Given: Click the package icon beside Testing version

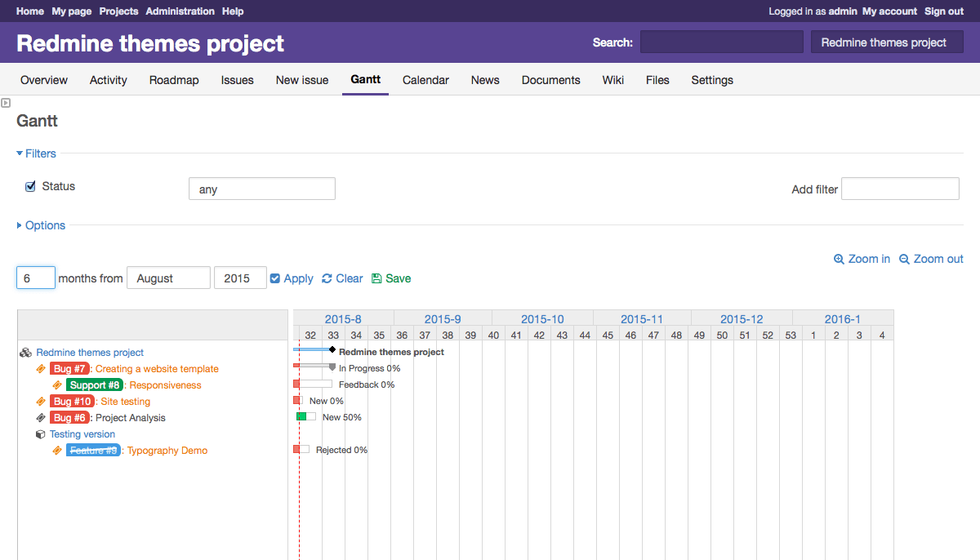Looking at the screenshot, I should [x=40, y=433].
